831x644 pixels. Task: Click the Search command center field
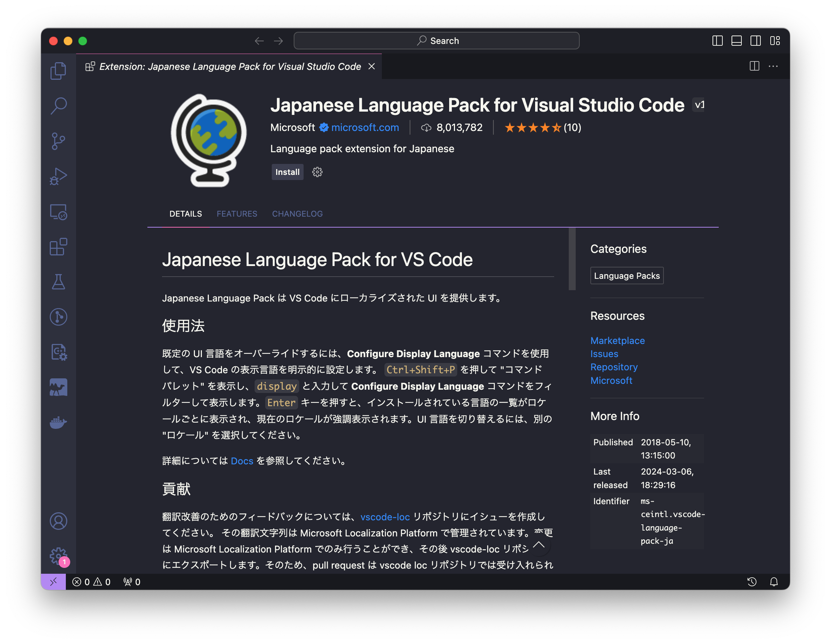(x=436, y=41)
